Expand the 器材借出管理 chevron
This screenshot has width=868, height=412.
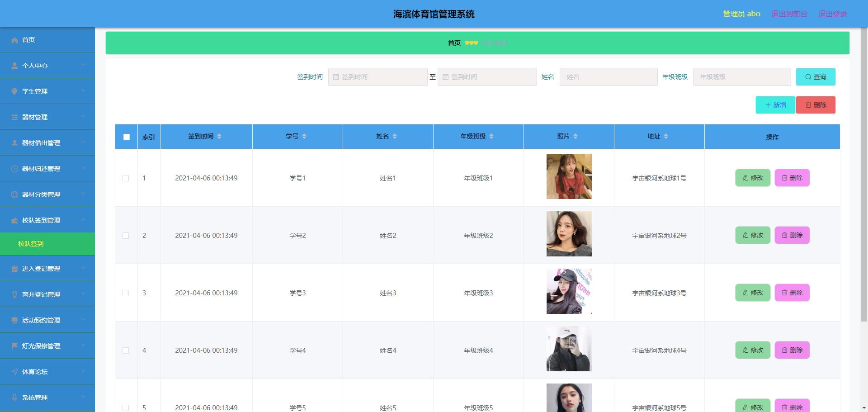point(84,142)
